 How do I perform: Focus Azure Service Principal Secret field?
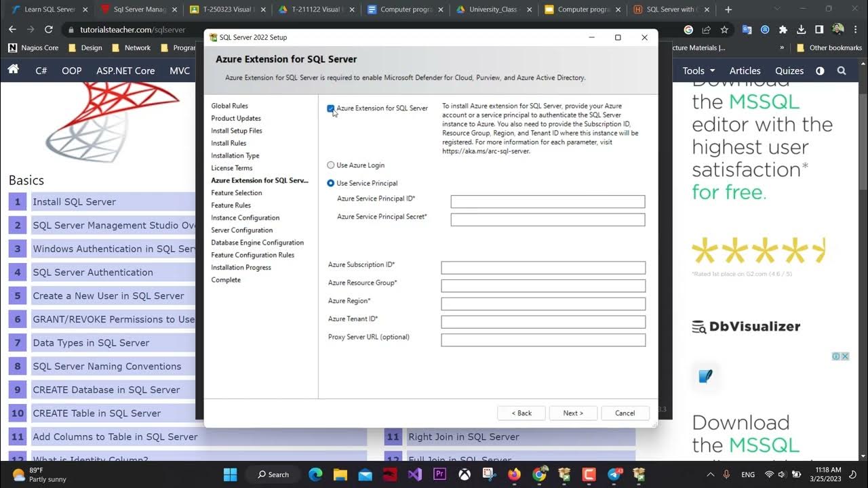(x=548, y=220)
